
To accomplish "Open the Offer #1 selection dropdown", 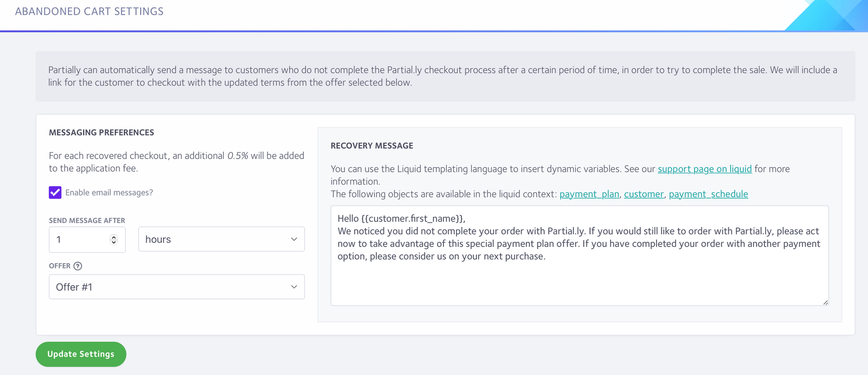I will click(177, 287).
